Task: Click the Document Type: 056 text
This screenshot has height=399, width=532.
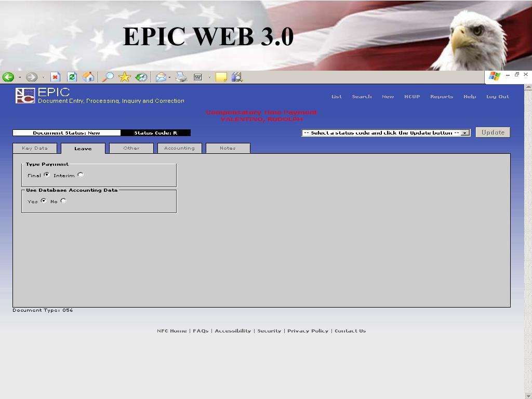Action: 43,310
